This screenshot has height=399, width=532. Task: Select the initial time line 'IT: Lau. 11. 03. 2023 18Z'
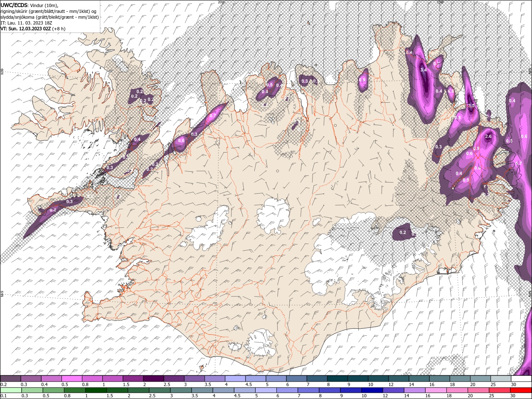click(x=26, y=23)
